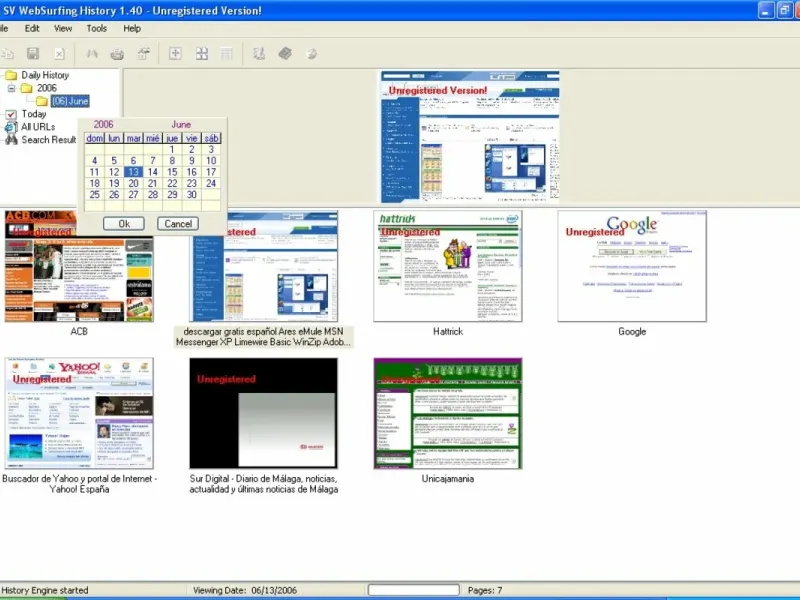Click the Save floppy disk toolbar icon
This screenshot has height=600, width=800.
pyautogui.click(x=33, y=54)
